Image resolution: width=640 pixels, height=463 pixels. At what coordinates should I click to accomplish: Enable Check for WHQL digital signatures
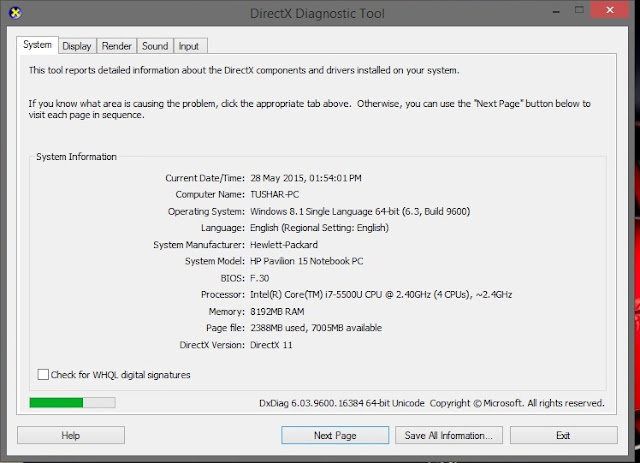click(x=43, y=374)
